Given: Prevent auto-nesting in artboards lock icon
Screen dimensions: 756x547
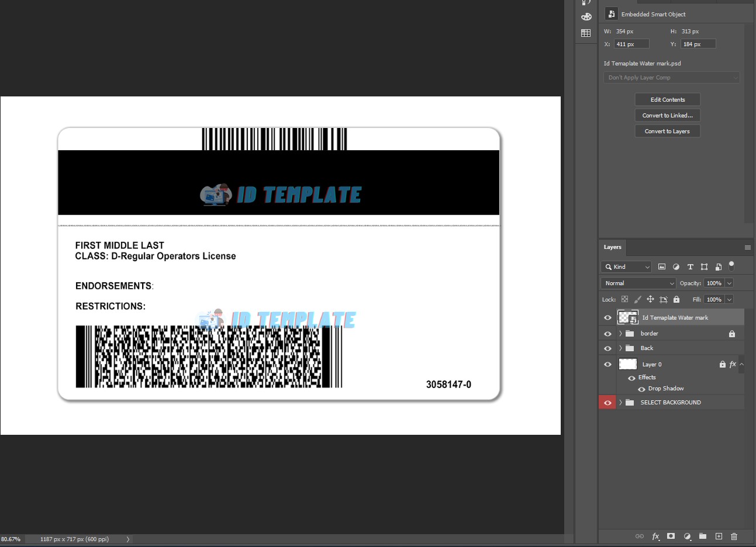Looking at the screenshot, I should 664,299.
